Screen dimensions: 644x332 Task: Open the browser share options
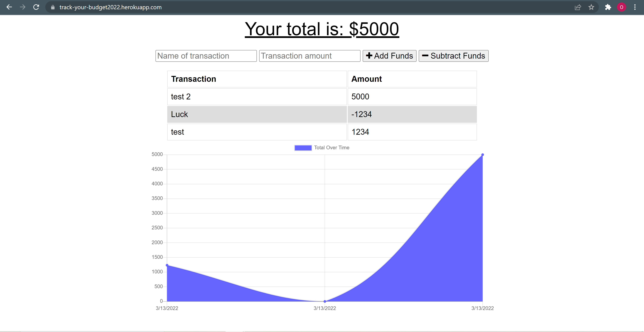[x=578, y=7]
